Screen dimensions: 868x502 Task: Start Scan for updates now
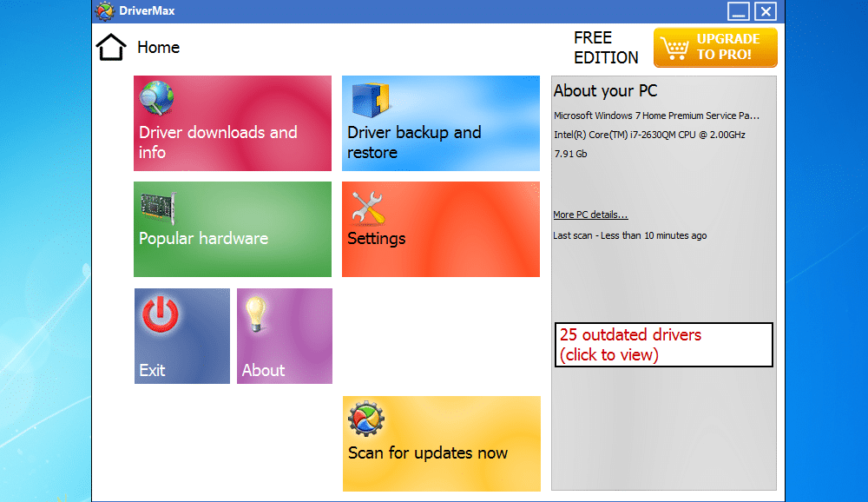coord(441,444)
